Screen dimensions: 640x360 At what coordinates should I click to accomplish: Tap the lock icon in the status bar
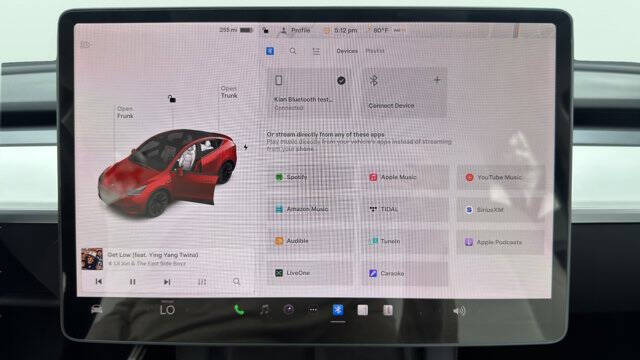pos(266,30)
